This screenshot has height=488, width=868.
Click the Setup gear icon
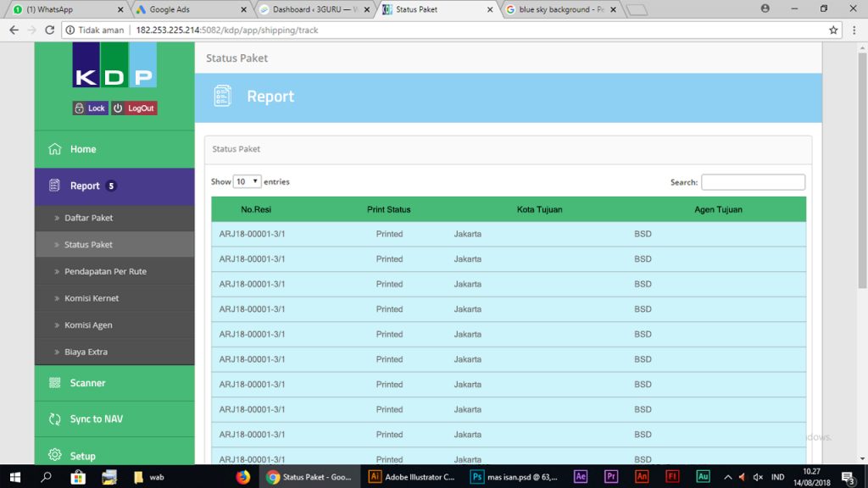(x=54, y=455)
